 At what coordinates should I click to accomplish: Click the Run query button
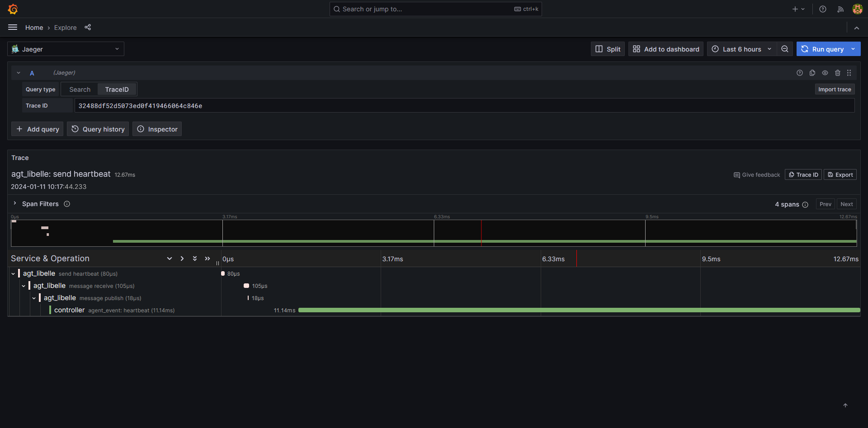pos(823,49)
